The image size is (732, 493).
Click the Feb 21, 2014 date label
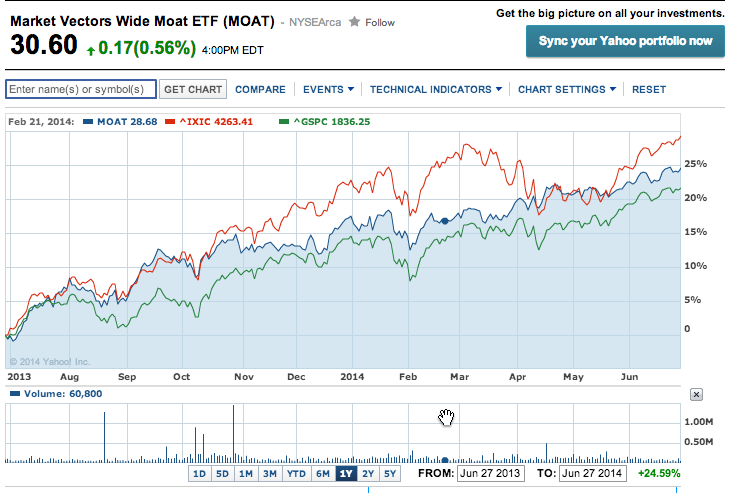[41, 122]
